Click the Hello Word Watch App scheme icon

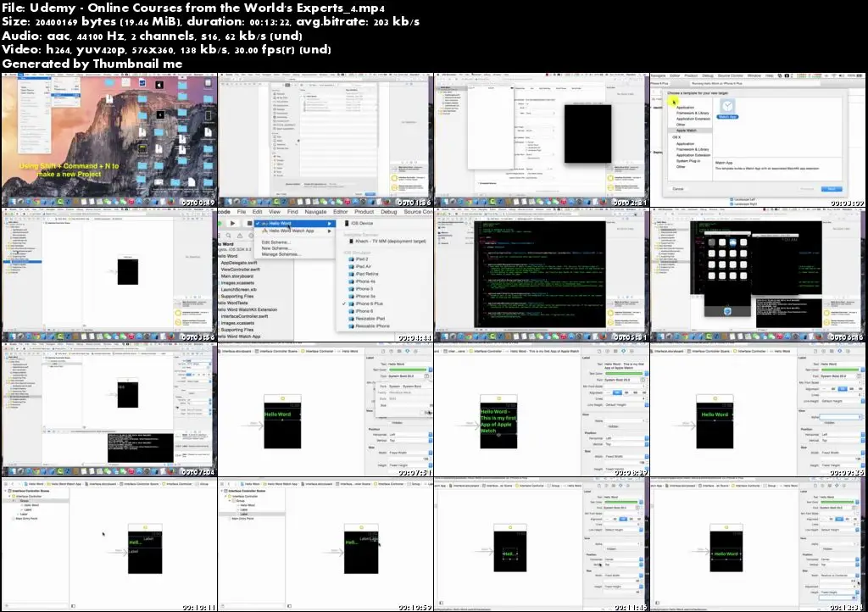[x=264, y=231]
